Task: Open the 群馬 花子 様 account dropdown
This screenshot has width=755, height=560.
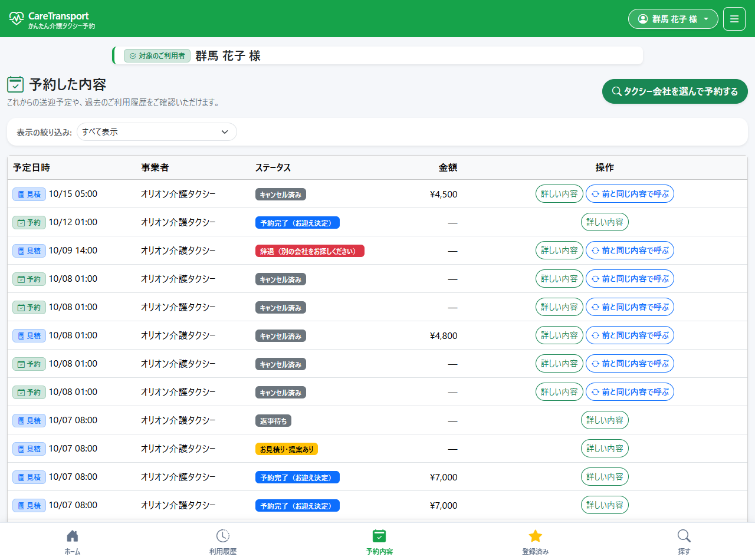Action: pyautogui.click(x=673, y=19)
